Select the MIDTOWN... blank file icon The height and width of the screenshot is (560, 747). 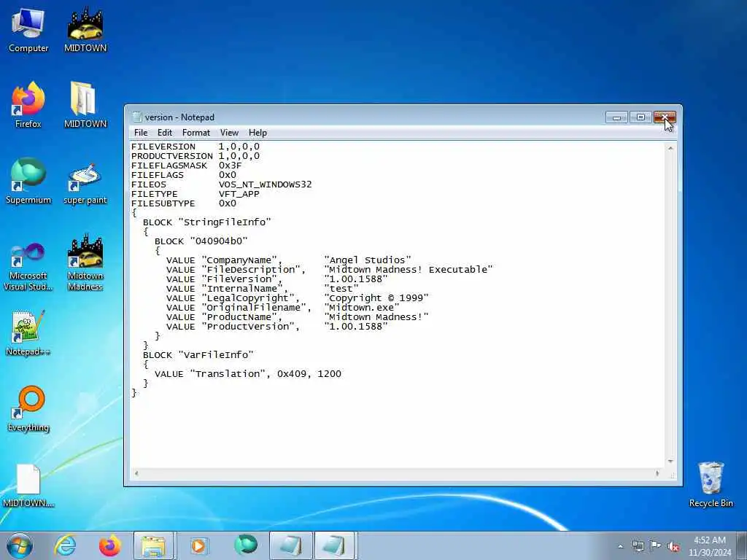tap(28, 486)
